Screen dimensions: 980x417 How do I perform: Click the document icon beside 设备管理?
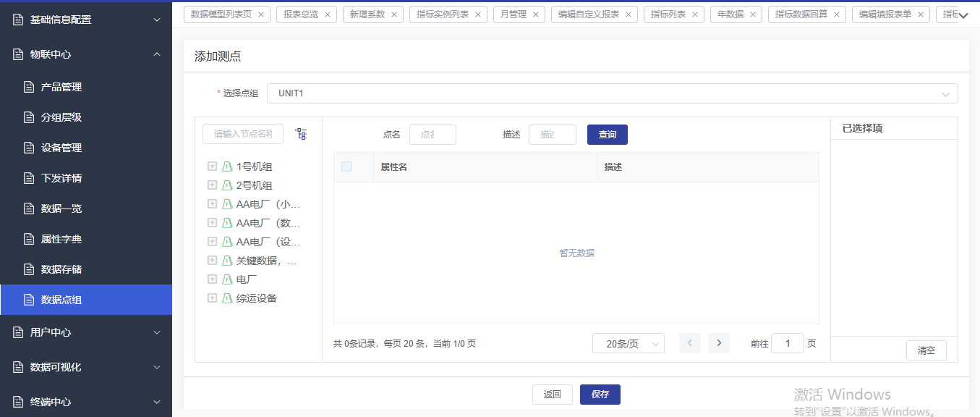coord(29,148)
